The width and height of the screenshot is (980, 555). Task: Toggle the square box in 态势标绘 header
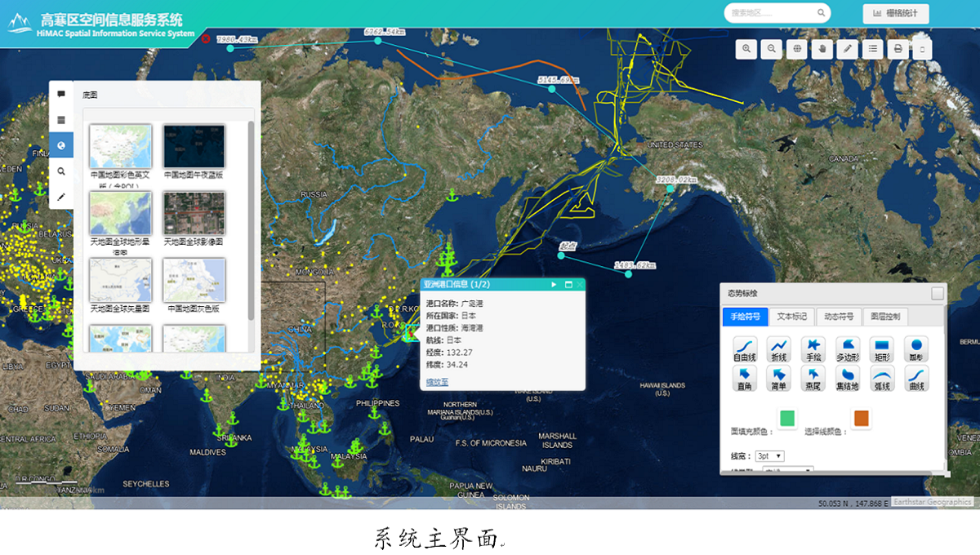(x=938, y=293)
